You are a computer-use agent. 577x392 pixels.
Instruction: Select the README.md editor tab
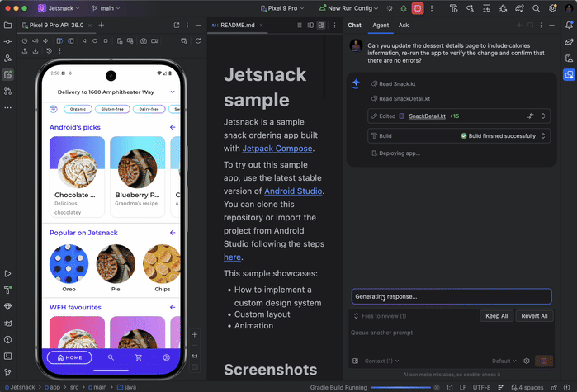coord(235,26)
